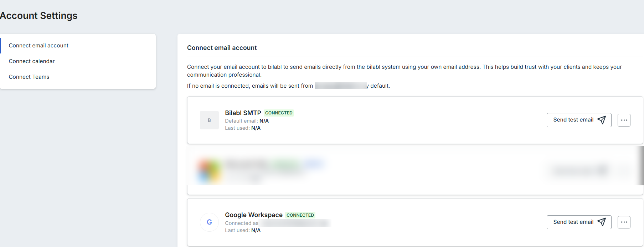Click 'Default email: N/A' under Bilabl SMTP
644x247 pixels.
pyautogui.click(x=247, y=121)
